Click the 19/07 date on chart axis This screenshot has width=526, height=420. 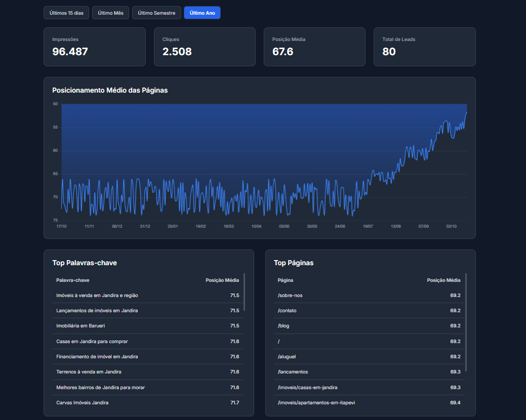tap(368, 227)
